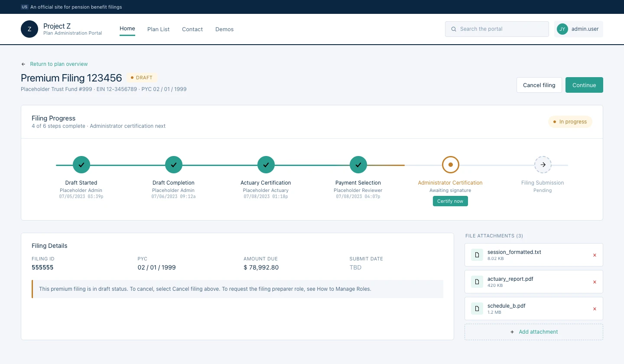The image size is (624, 364).
Task: Open the Demos nav item
Action: pos(224,29)
